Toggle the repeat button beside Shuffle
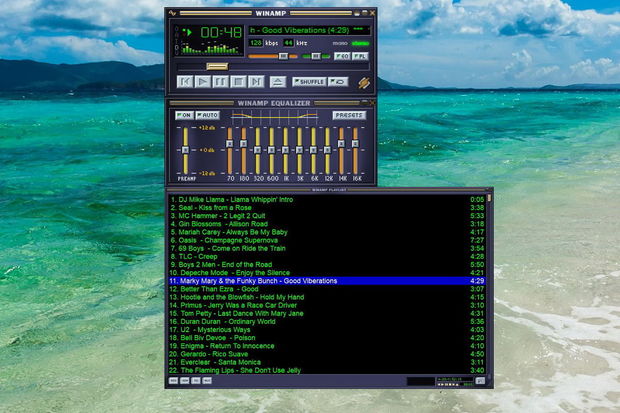Image resolution: width=620 pixels, height=413 pixels. 338,81
